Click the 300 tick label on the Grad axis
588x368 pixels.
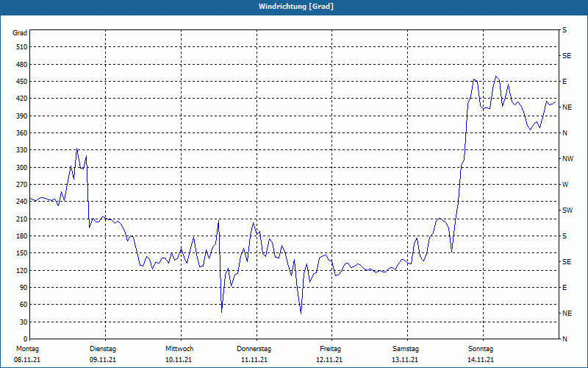22,168
